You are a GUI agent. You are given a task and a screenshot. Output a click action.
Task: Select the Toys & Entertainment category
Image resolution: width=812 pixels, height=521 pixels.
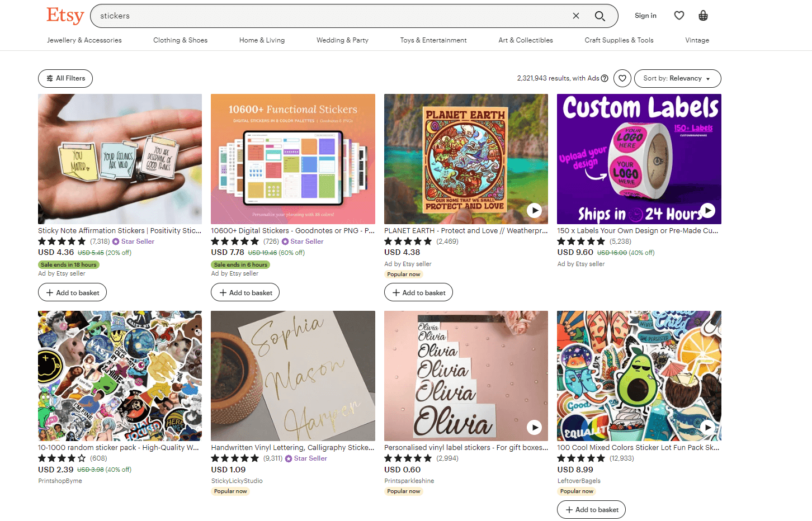point(433,40)
